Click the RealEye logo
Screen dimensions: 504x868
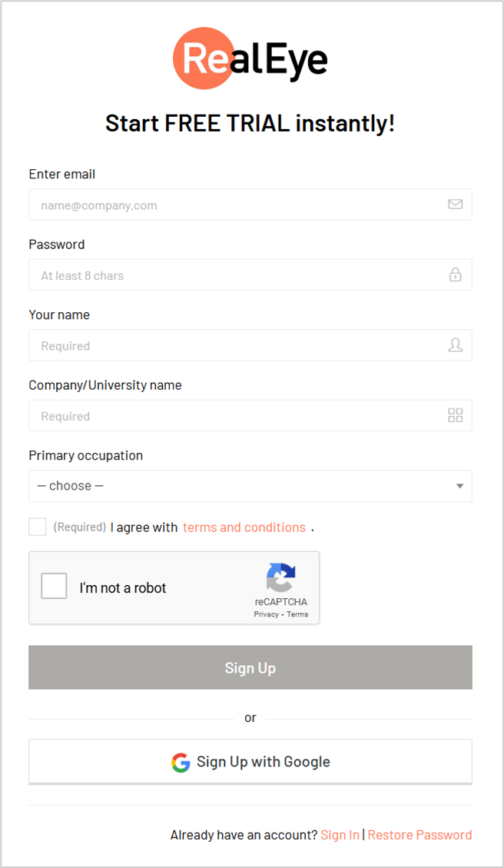250,58
